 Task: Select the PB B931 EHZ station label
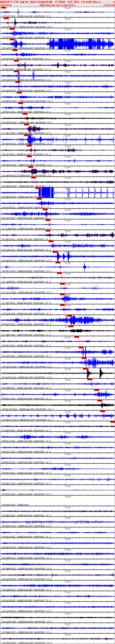tap(26, 399)
